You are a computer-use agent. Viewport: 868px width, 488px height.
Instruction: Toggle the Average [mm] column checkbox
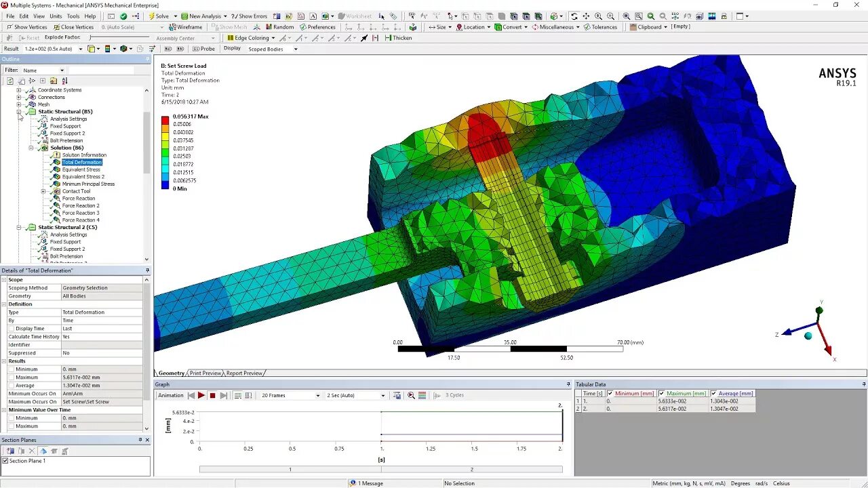pos(714,393)
